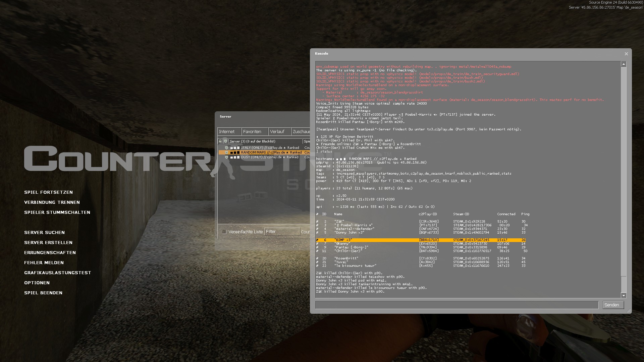The image size is (644, 362).
Task: Sort servers by password lock column
Action: click(x=220, y=141)
